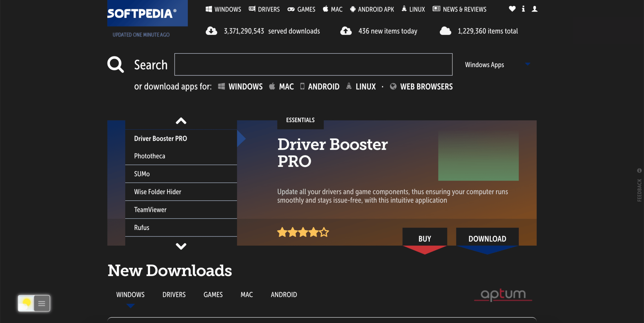644x323 pixels.
Task: Open WEB BROWSERS via the globe icon
Action: click(393, 86)
